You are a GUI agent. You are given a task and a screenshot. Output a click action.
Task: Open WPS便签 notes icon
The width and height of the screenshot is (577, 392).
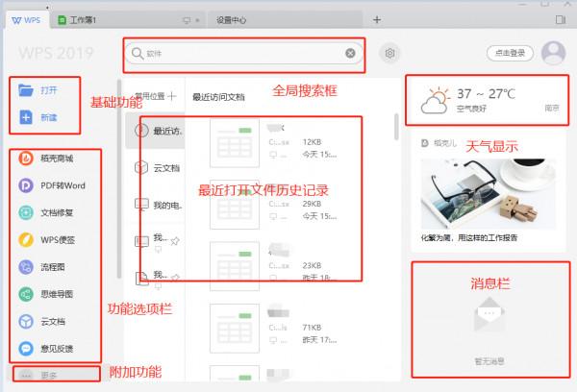26,240
